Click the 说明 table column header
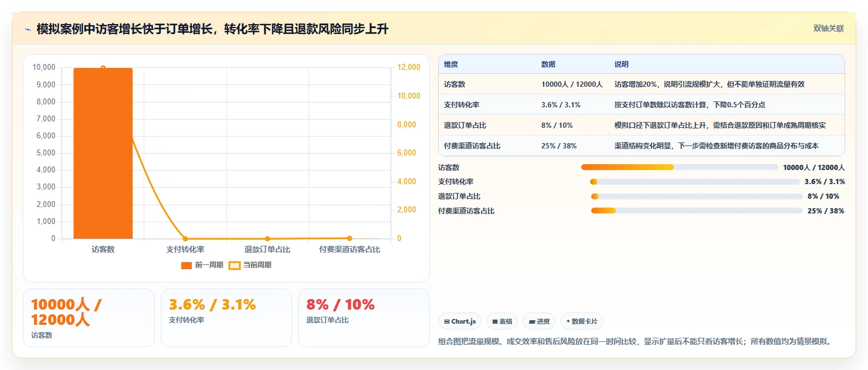Image resolution: width=868 pixels, height=370 pixels. [x=622, y=65]
